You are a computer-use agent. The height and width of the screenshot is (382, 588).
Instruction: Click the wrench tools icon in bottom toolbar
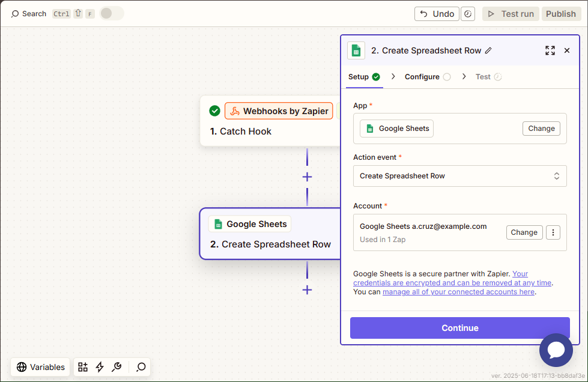117,367
